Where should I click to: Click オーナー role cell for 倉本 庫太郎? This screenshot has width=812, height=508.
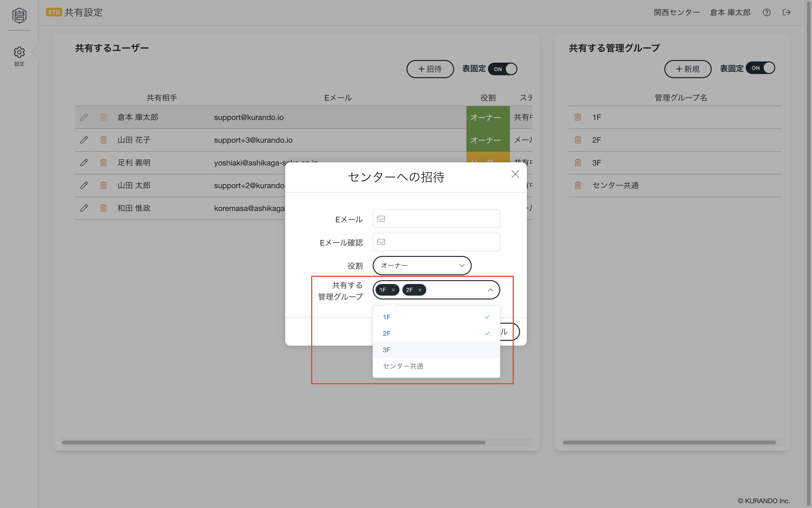488,117
